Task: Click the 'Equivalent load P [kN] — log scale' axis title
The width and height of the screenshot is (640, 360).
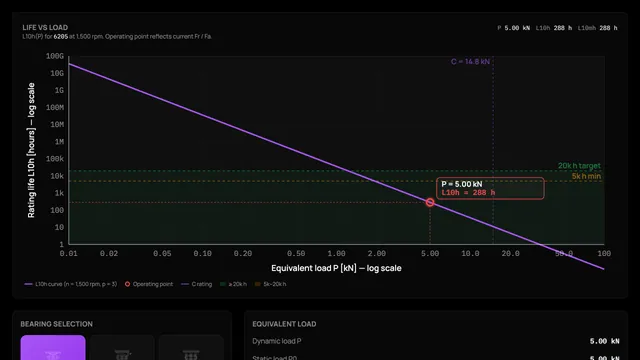Action: pyautogui.click(x=336, y=268)
